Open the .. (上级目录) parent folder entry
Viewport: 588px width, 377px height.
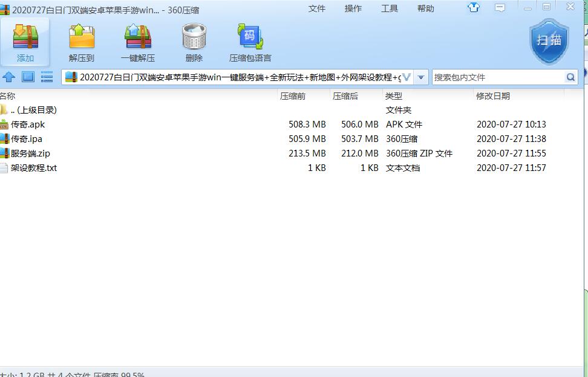33,110
